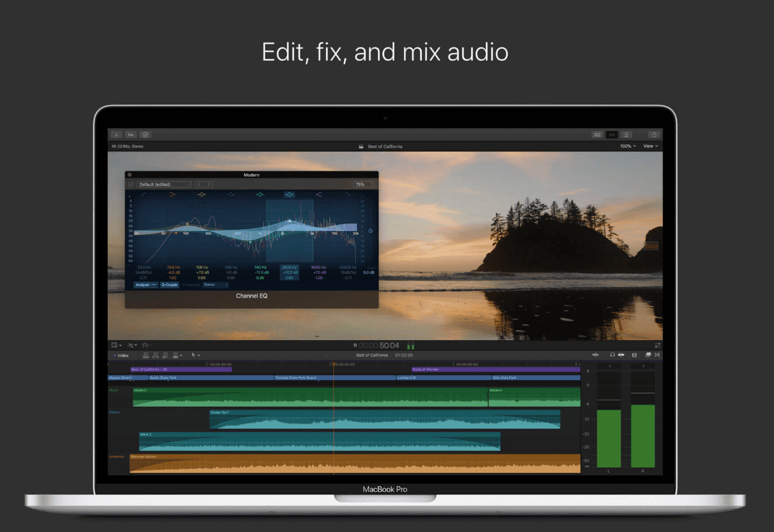Toggle the snapping icon in timeline
Image resolution: width=774 pixels, height=532 pixels.
click(x=621, y=355)
